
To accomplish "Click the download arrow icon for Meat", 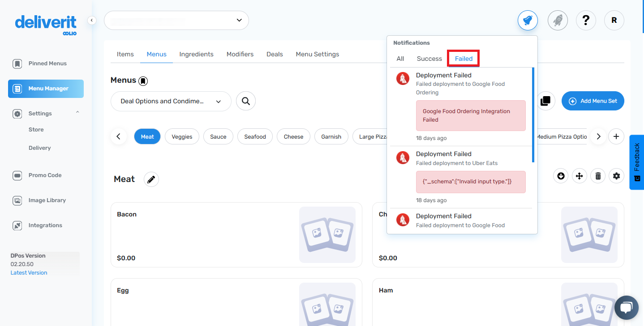I will 561,176.
